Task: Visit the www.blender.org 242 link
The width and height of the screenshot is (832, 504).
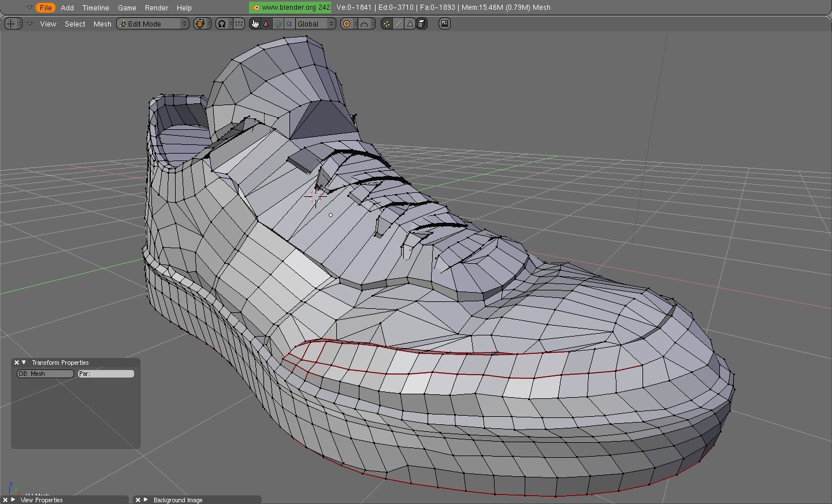Action: coord(290,8)
